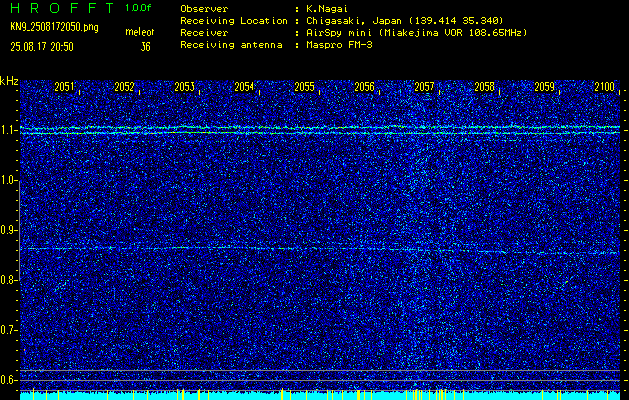The width and height of the screenshot is (629, 400).
Task: Click the Receiving Location label
Action: click(234, 20)
